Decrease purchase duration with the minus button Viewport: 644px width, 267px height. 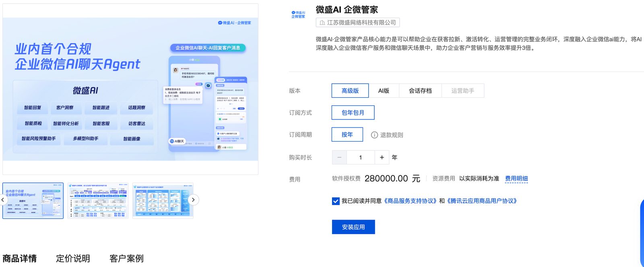tap(339, 158)
